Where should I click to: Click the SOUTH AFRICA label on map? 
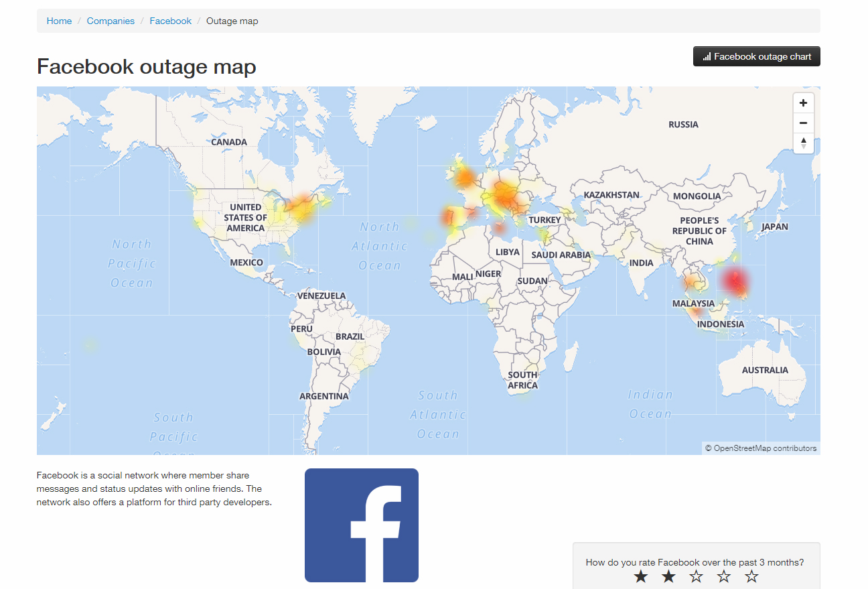522,380
